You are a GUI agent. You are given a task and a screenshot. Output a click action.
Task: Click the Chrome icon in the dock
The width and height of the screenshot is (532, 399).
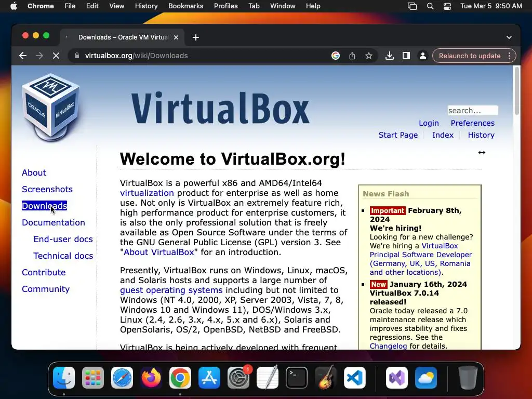(180, 377)
